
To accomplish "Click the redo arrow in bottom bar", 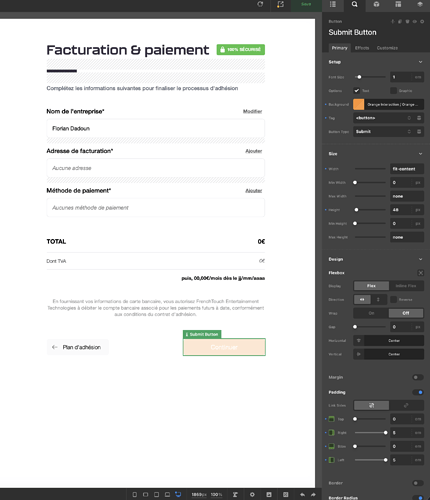I will [x=313, y=495].
